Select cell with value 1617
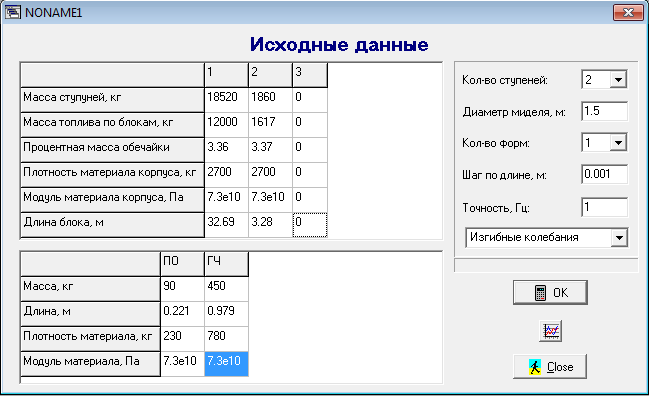The image size is (649, 396). coord(270,125)
